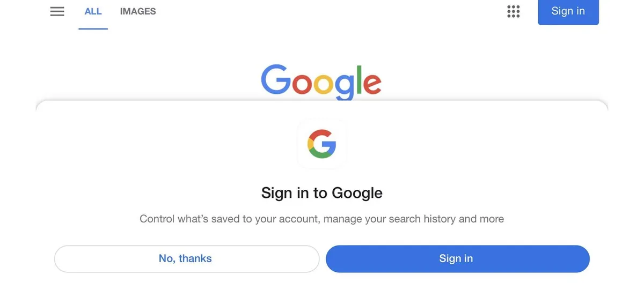Click the top-right Sign in button

[x=568, y=11]
